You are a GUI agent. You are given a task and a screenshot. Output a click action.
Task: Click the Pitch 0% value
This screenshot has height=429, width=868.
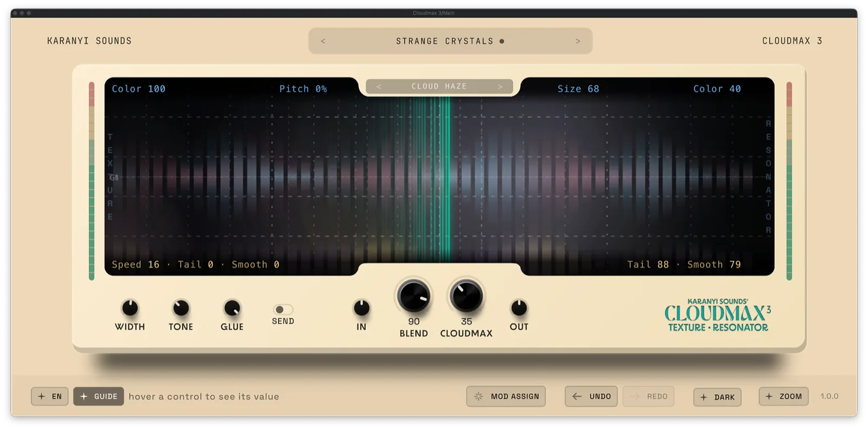[x=303, y=89]
